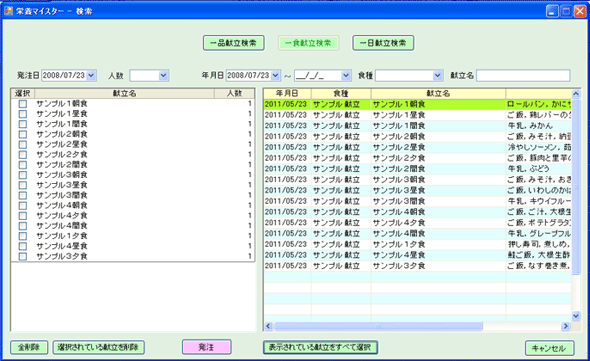590x361 pixels.
Task: Select サンプル2朝食 row in right table
Action: click(417, 137)
